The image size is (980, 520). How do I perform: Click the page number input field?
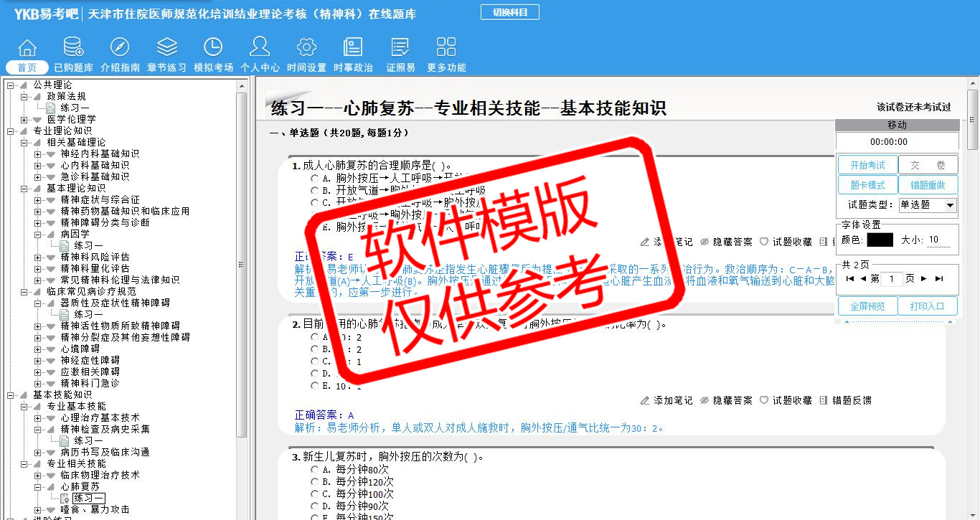coord(891,279)
